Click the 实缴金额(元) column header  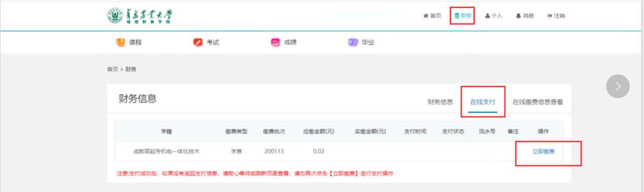[x=370, y=132]
